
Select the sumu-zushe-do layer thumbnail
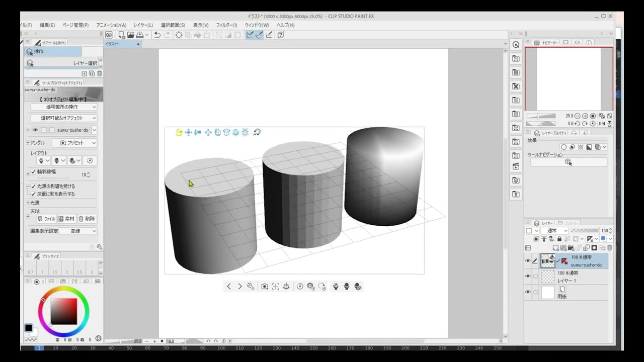point(548,261)
